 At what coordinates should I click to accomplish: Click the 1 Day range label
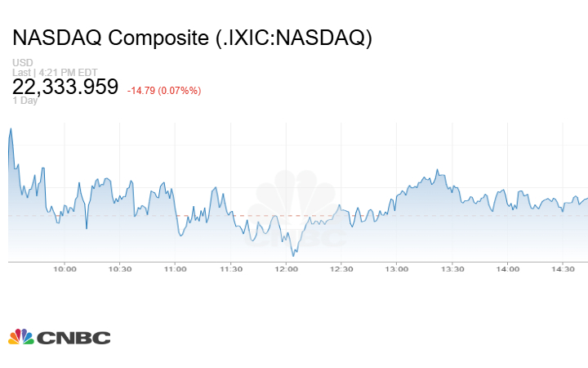pos(25,101)
